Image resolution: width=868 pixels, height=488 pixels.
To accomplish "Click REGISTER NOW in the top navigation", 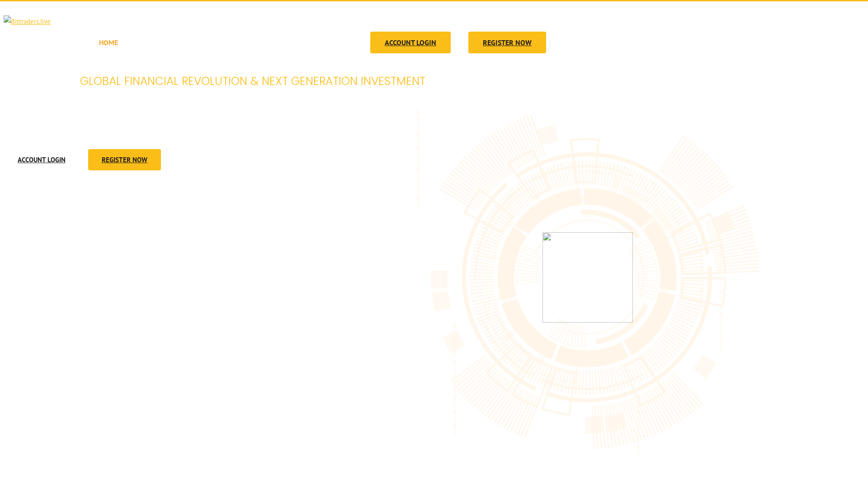I will coord(507,42).
